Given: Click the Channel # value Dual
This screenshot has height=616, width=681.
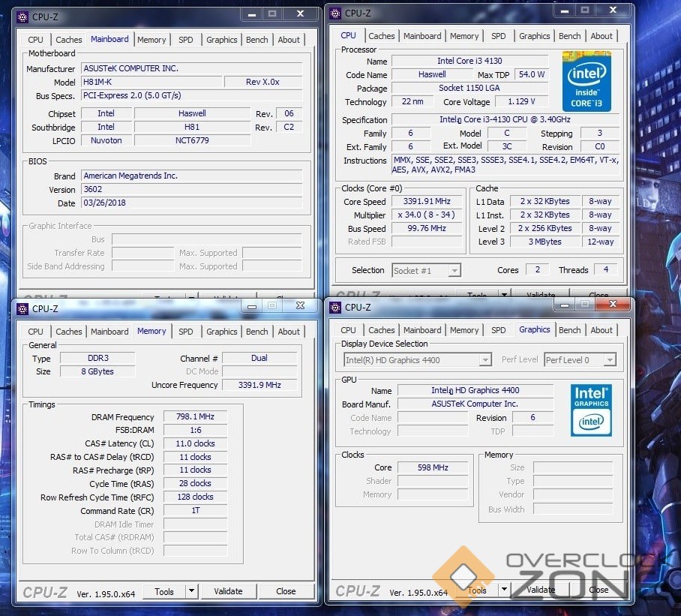Looking at the screenshot, I should click(259, 358).
